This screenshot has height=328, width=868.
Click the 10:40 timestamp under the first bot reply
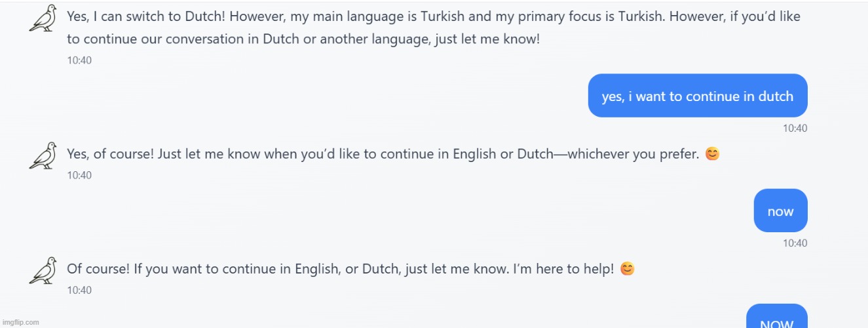[x=79, y=60]
